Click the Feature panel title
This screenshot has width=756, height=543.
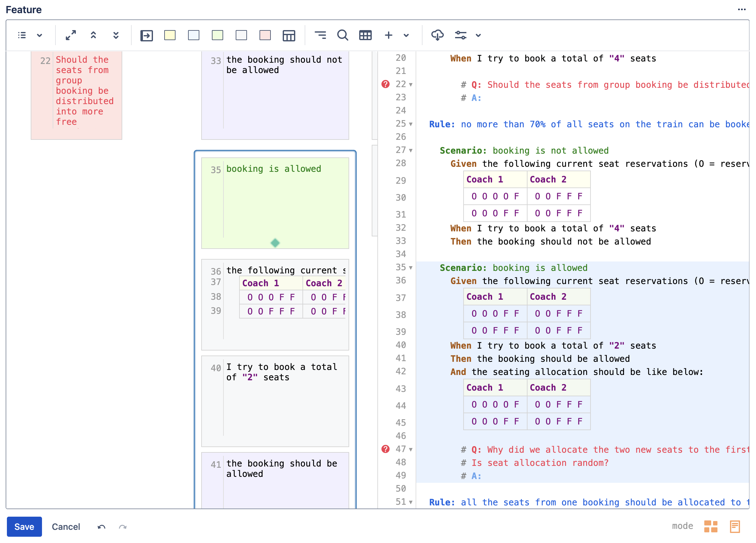pos(24,10)
